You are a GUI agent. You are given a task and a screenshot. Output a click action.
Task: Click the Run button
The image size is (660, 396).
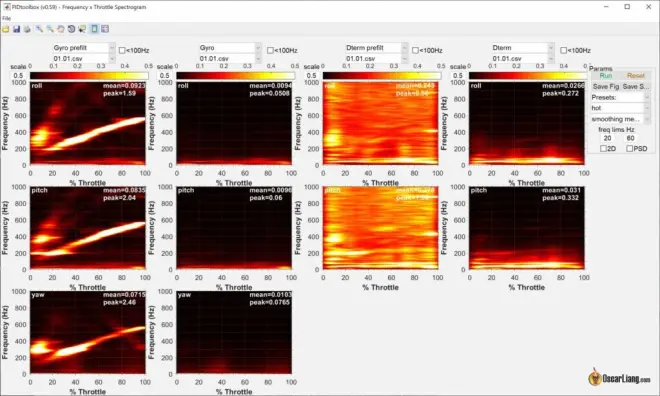tap(606, 76)
